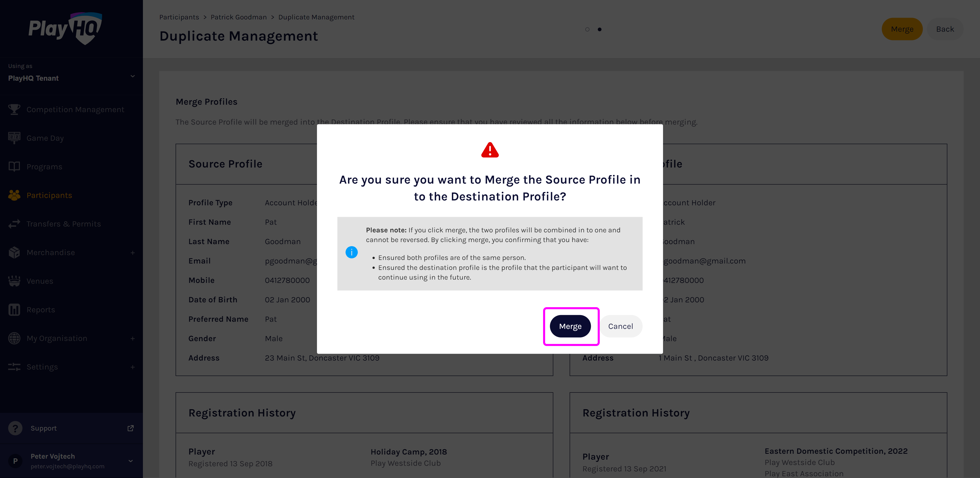Open the Venues stadium icon

[14, 281]
